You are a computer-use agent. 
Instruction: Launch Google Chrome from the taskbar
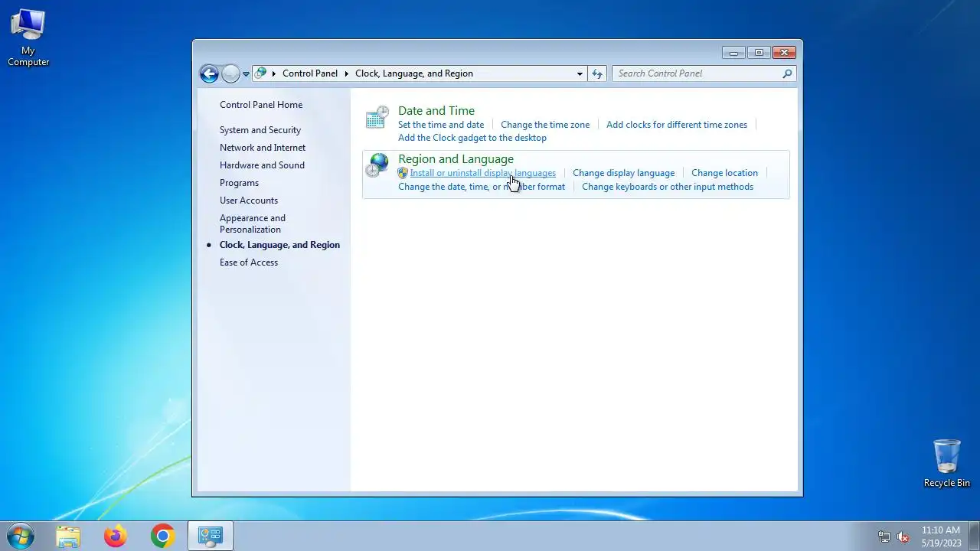[162, 536]
